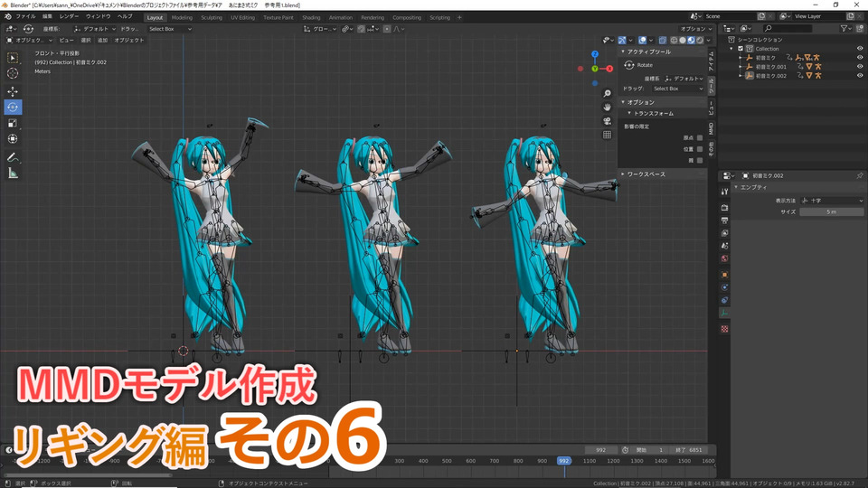This screenshot has height=488, width=868.
Task: Click the zoom magnifier viewport icon
Action: (x=607, y=93)
